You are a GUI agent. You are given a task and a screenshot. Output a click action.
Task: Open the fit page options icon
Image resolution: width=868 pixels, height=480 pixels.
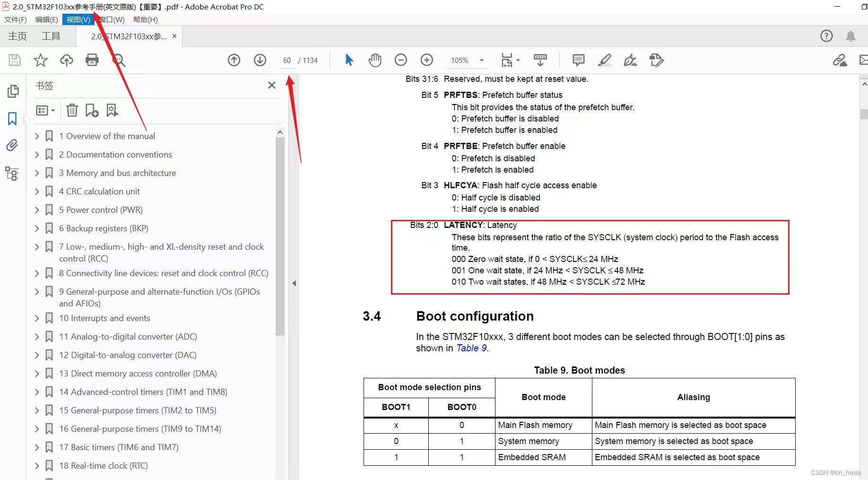click(x=510, y=60)
